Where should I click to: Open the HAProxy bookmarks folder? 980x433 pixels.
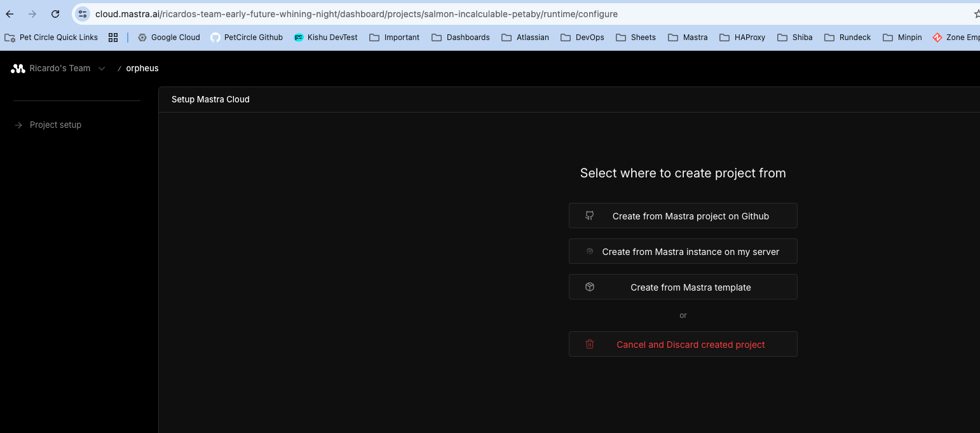click(742, 38)
